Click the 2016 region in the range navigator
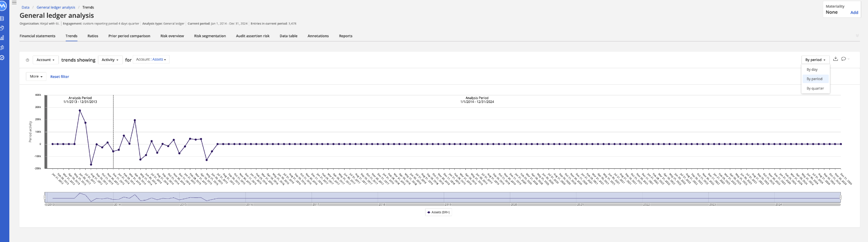 click(x=278, y=197)
